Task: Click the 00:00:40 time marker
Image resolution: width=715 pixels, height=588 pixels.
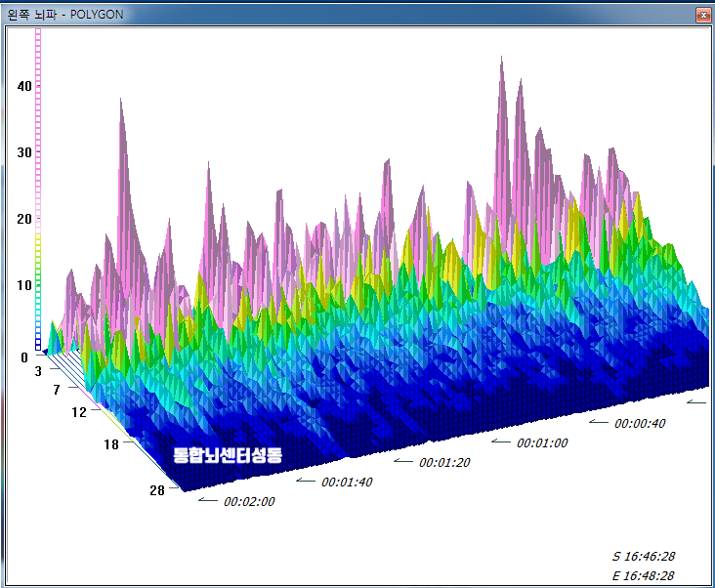Action: click(x=640, y=424)
